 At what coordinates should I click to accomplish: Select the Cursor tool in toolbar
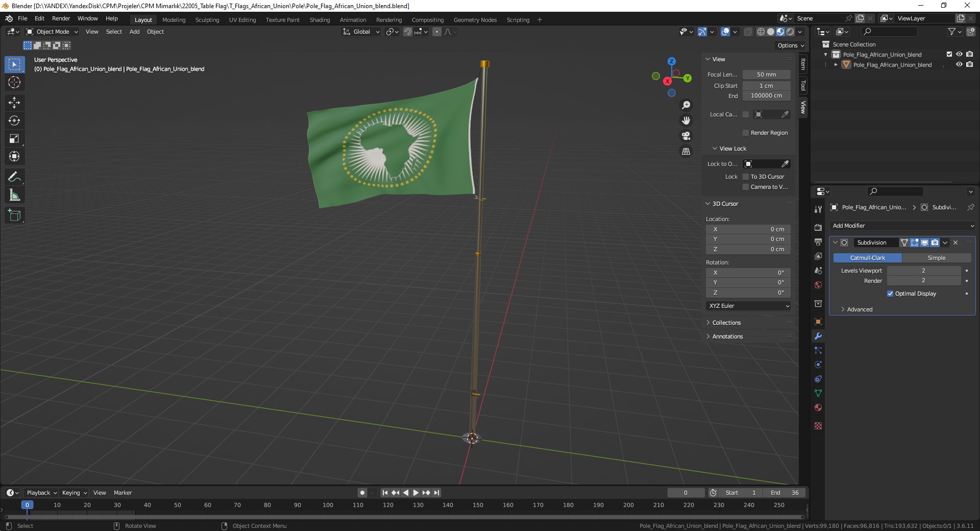tap(14, 82)
